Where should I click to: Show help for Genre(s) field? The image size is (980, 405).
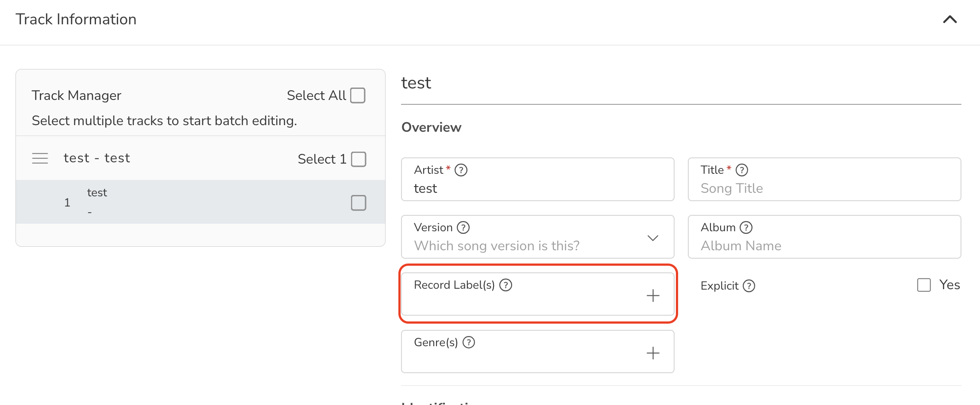[x=469, y=343]
